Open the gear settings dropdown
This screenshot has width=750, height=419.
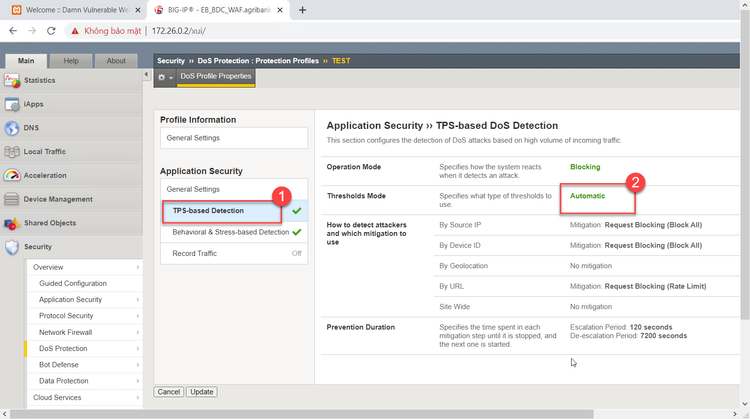coord(164,77)
